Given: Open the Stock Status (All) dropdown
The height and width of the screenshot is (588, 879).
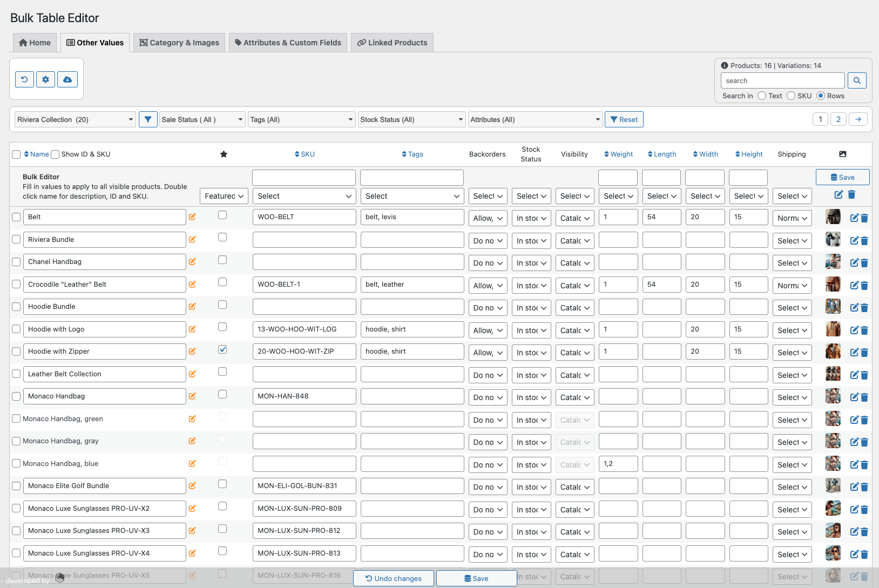Looking at the screenshot, I should pos(411,119).
